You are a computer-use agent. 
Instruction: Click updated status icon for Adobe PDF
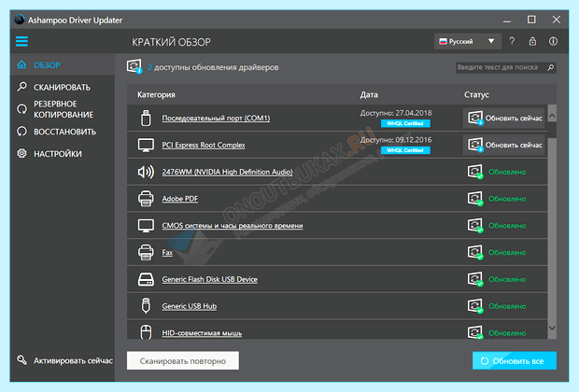[x=475, y=199]
